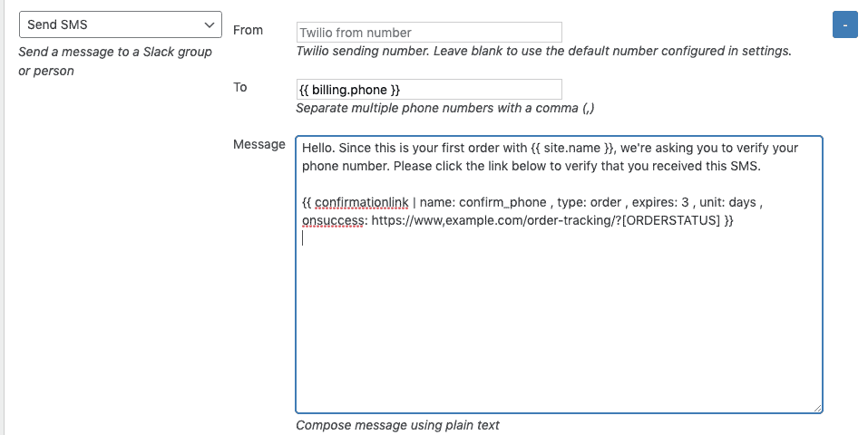Open the Send SMS action dropdown

(120, 24)
